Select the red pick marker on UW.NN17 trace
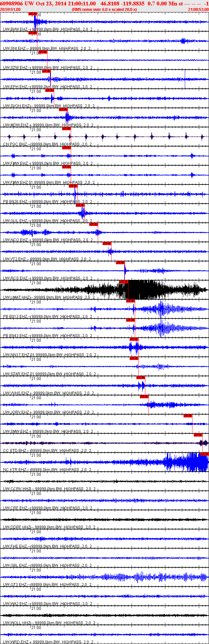Screen dimensions: 209x644 pyautogui.click(x=134, y=339)
